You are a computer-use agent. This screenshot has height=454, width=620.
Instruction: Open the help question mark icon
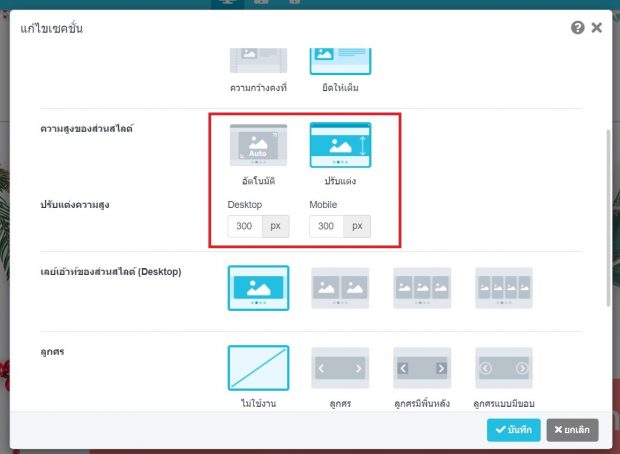click(577, 28)
